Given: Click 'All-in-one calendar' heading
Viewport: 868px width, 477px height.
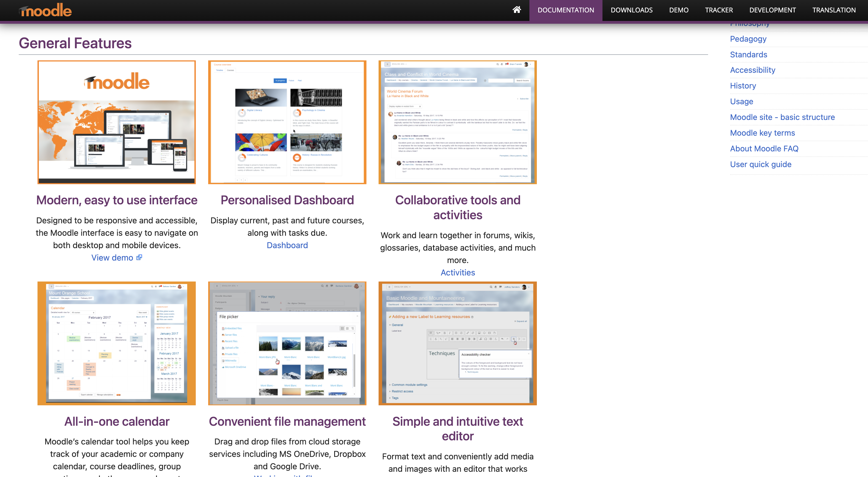Looking at the screenshot, I should tap(117, 421).
